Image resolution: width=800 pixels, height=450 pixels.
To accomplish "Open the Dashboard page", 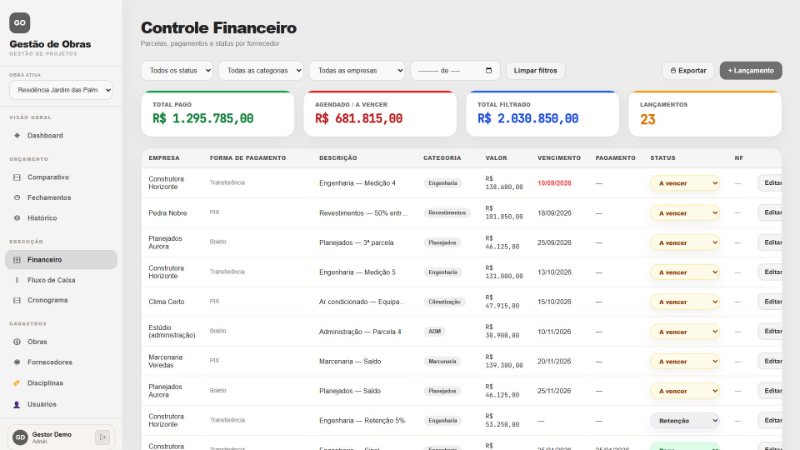I will click(61, 135).
